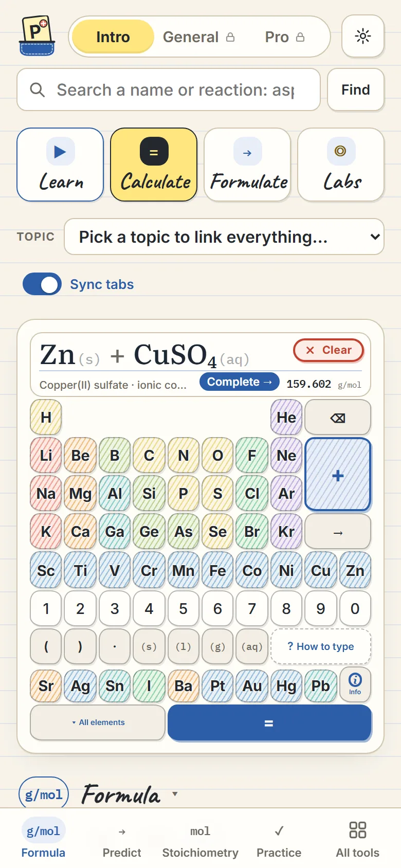Open the Labs mode card

pyautogui.click(x=341, y=165)
